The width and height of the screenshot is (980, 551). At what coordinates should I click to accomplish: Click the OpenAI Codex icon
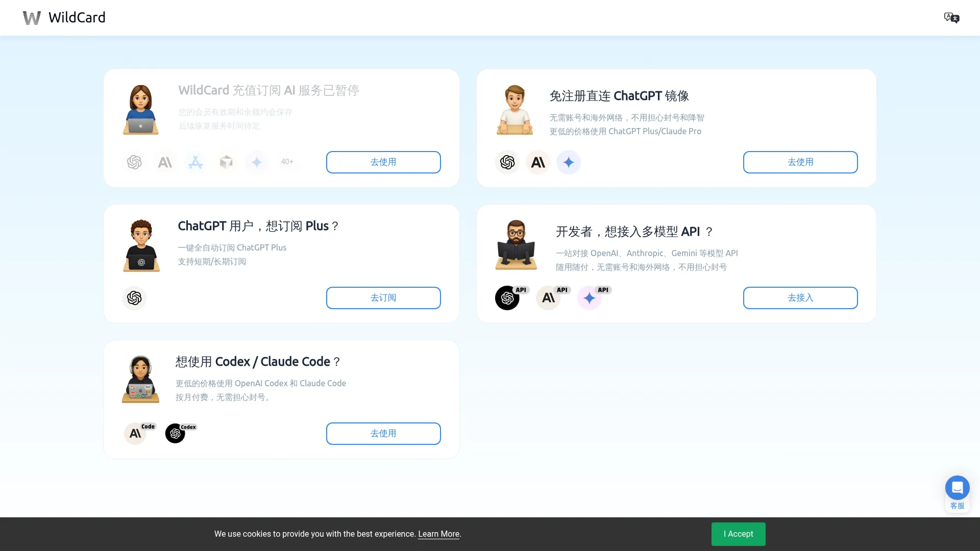point(175,434)
